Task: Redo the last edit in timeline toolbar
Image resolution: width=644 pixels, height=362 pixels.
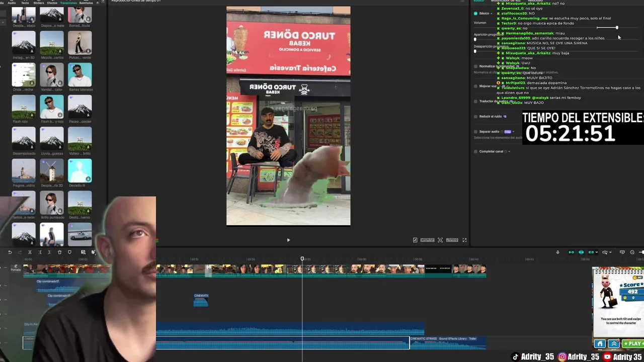Action: tap(20, 252)
